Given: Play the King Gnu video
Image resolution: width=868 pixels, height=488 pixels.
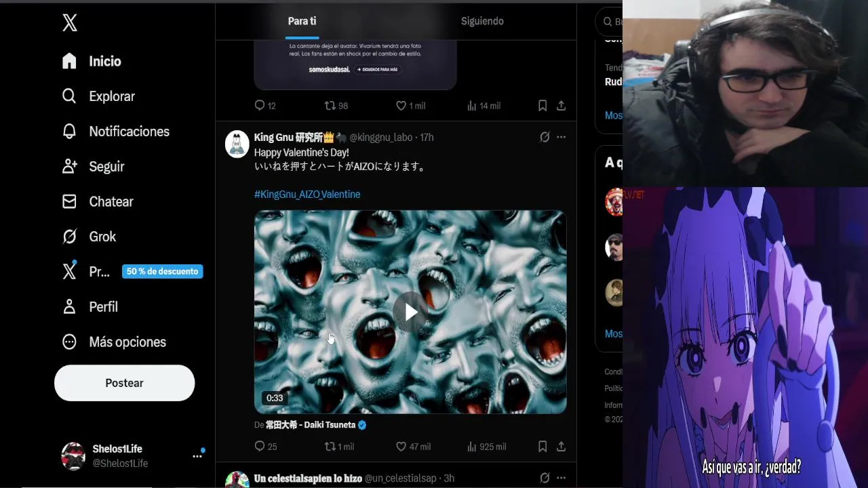Looking at the screenshot, I should (x=410, y=312).
